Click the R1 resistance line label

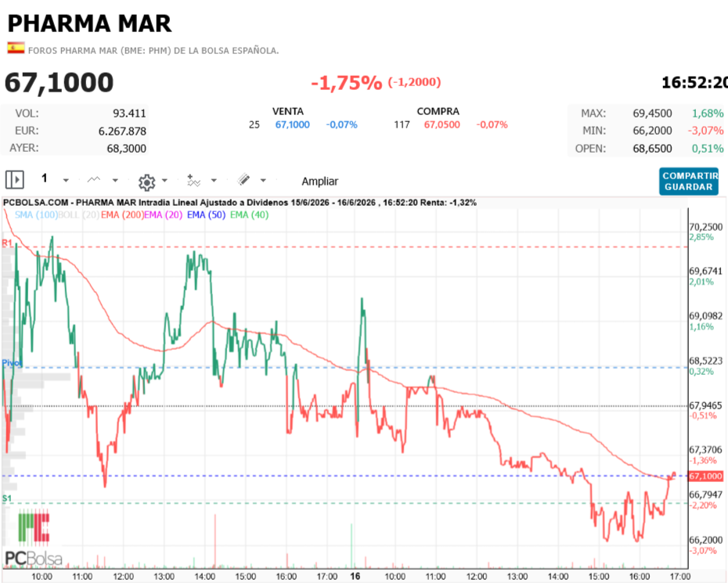click(x=7, y=243)
